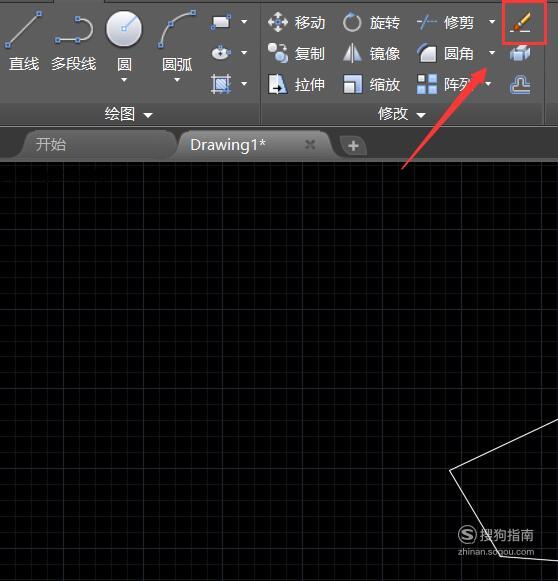Screen dimensions: 558x581
Task: Choose the 旋转 (Rotate) command
Action: pyautogui.click(x=371, y=23)
